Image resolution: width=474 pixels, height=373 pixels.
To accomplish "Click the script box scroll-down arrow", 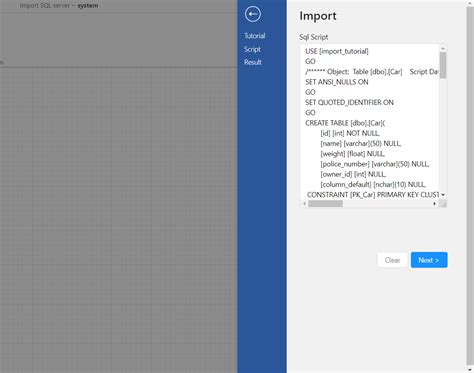I will [x=443, y=194].
